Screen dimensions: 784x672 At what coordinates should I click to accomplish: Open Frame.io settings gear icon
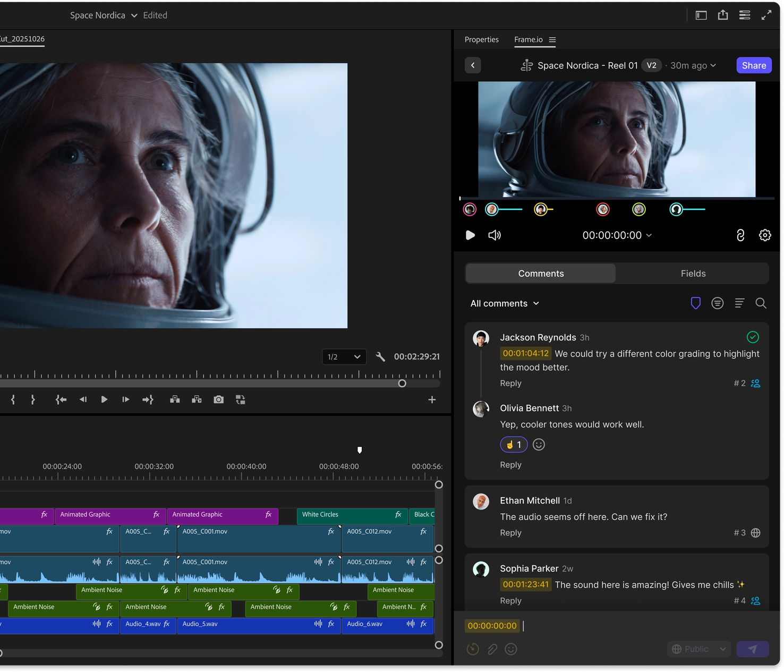(765, 235)
